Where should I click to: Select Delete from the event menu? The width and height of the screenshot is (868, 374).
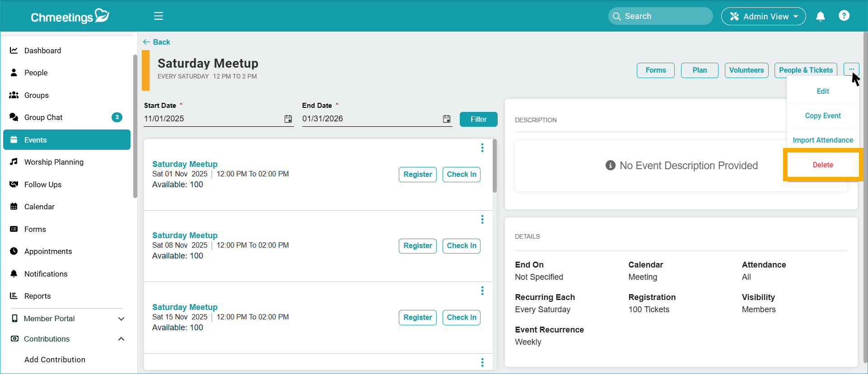822,165
